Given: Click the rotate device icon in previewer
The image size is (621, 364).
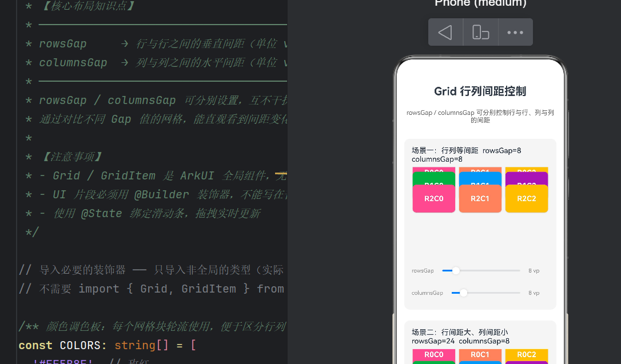Looking at the screenshot, I should coord(480,32).
